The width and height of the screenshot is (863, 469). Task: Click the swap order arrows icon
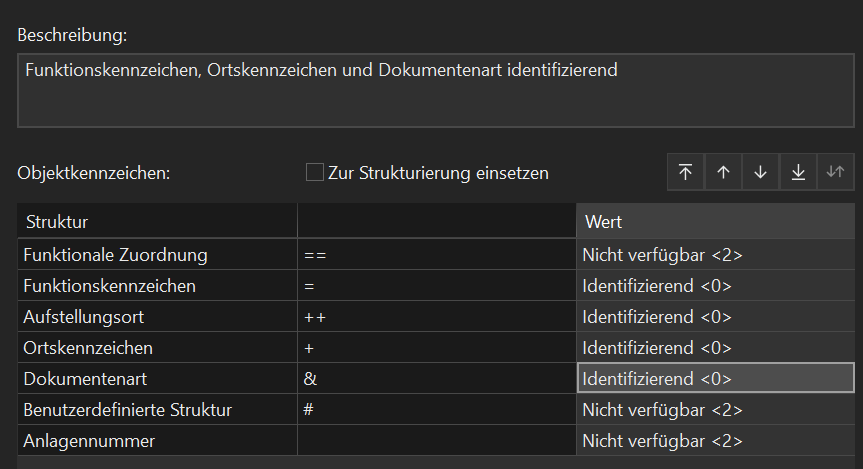tap(835, 172)
